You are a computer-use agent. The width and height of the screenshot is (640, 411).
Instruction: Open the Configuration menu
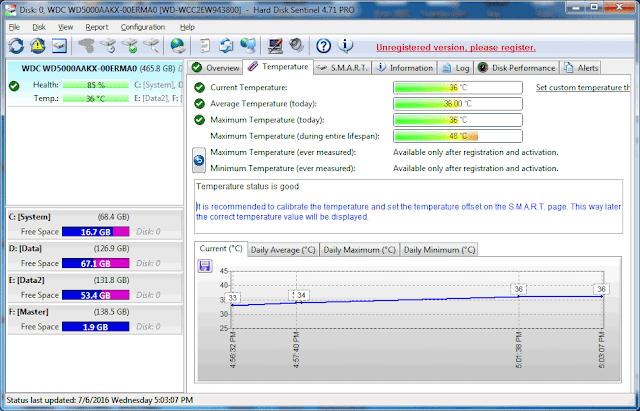(x=143, y=27)
